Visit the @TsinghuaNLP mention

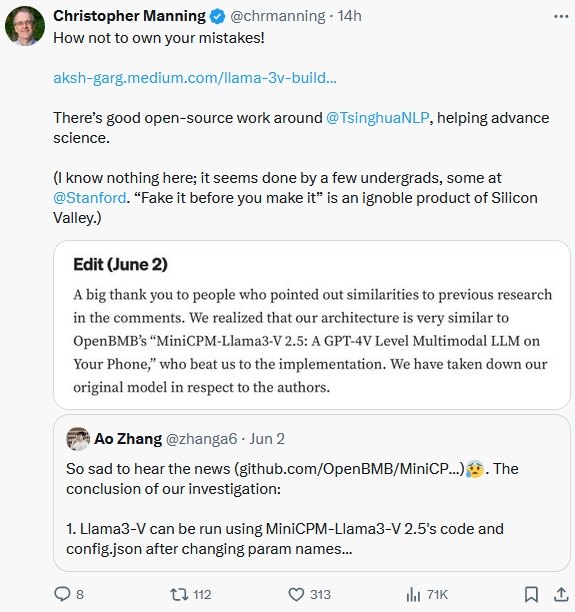coord(377,117)
